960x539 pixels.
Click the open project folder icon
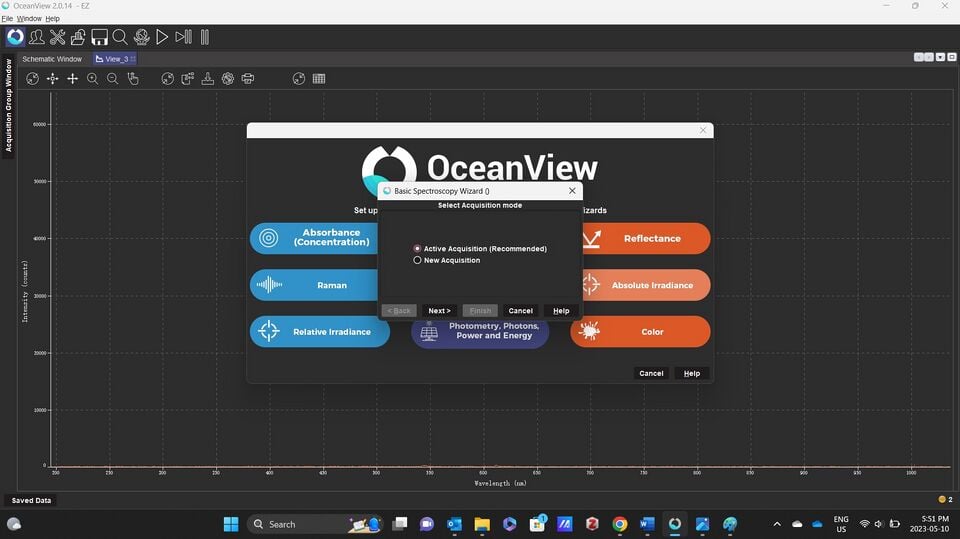[x=78, y=37]
